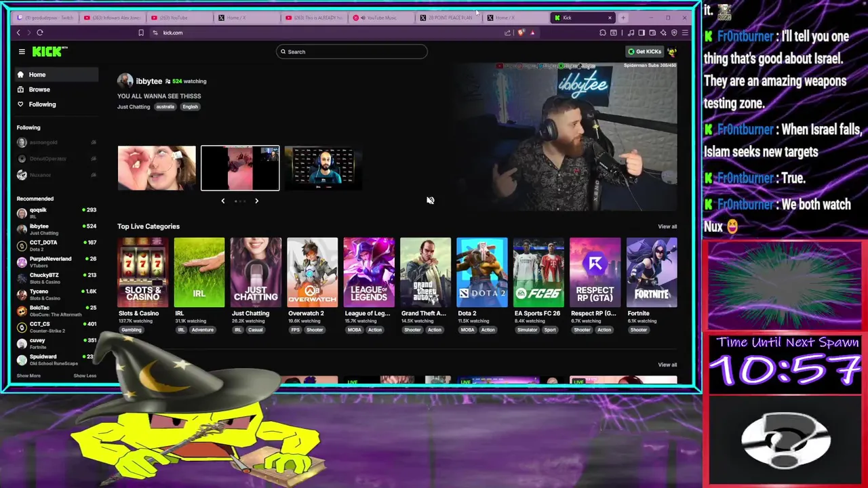
Task: Click the ibbytee avatar picture
Action: pos(125,81)
